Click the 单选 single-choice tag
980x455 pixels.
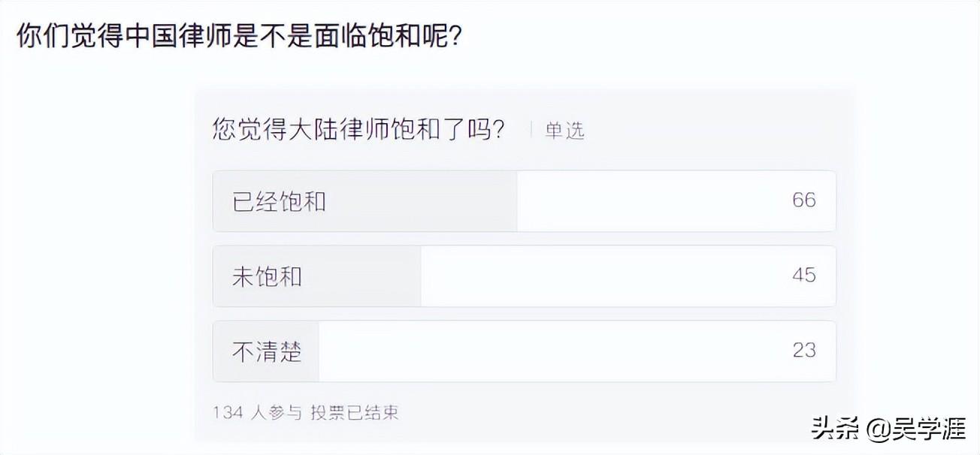[564, 131]
